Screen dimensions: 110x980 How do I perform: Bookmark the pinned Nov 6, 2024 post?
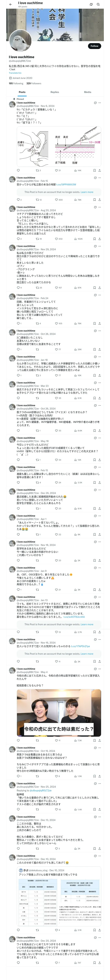click(95, 170)
